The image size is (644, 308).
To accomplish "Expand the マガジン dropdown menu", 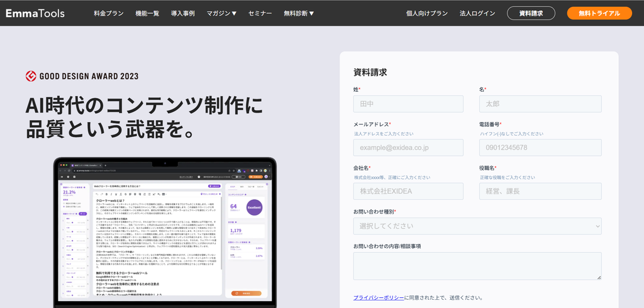I will (x=221, y=13).
